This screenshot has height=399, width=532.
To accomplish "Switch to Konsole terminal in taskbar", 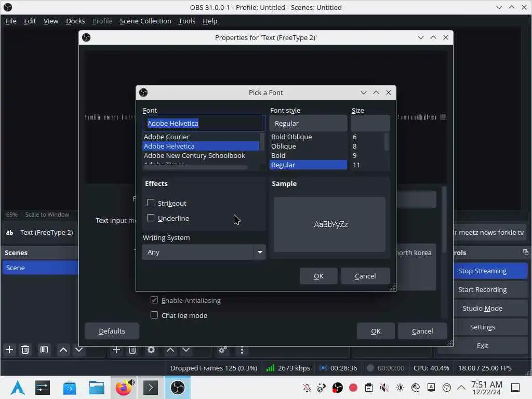I will (150, 388).
